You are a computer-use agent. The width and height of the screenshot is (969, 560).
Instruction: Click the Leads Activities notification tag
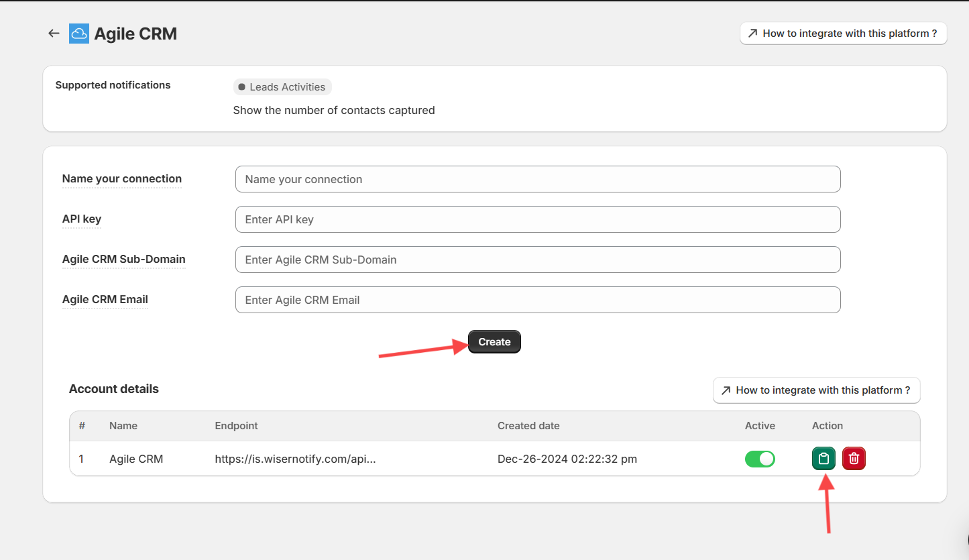tap(282, 87)
